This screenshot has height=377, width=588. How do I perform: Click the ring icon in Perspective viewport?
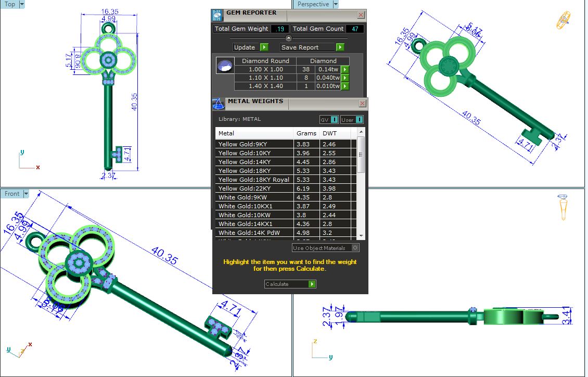coord(564,21)
